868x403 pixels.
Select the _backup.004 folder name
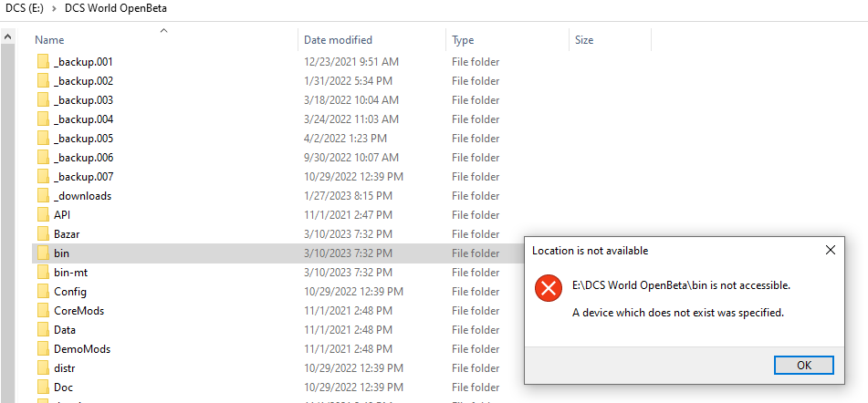pyautogui.click(x=84, y=119)
